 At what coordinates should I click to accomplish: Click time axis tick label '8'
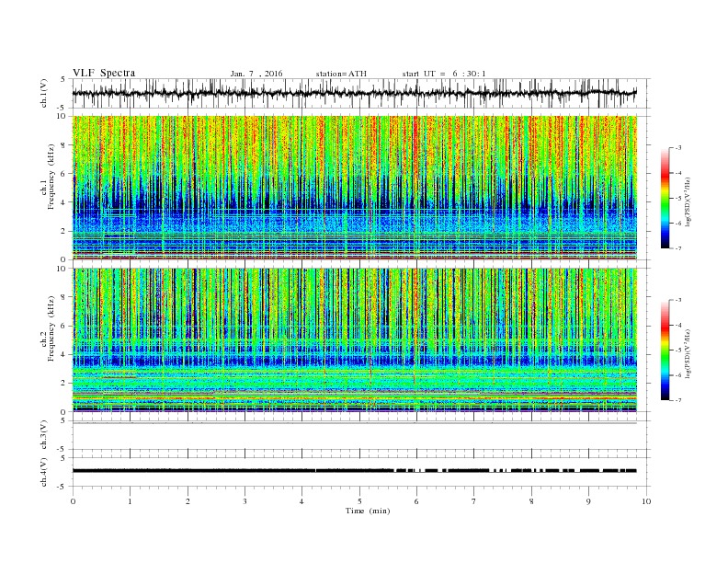531,501
